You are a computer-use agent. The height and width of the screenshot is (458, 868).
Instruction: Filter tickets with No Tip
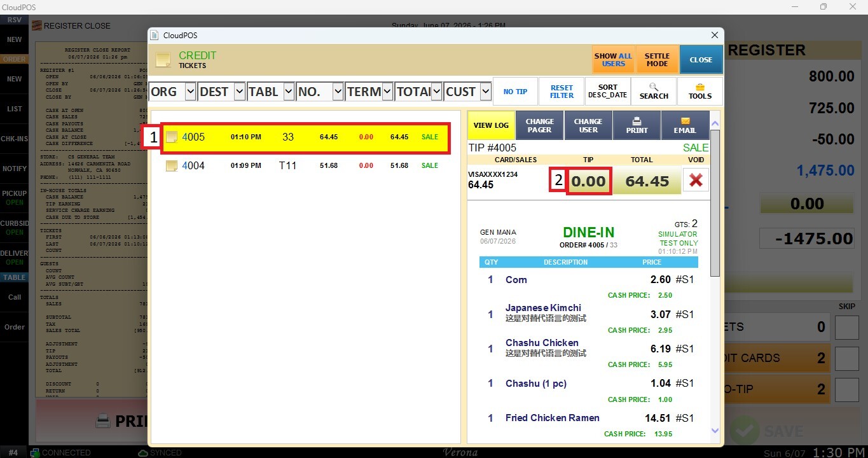pyautogui.click(x=515, y=92)
